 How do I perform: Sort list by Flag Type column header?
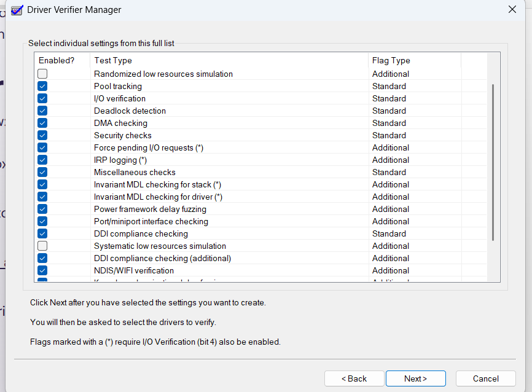point(414,60)
